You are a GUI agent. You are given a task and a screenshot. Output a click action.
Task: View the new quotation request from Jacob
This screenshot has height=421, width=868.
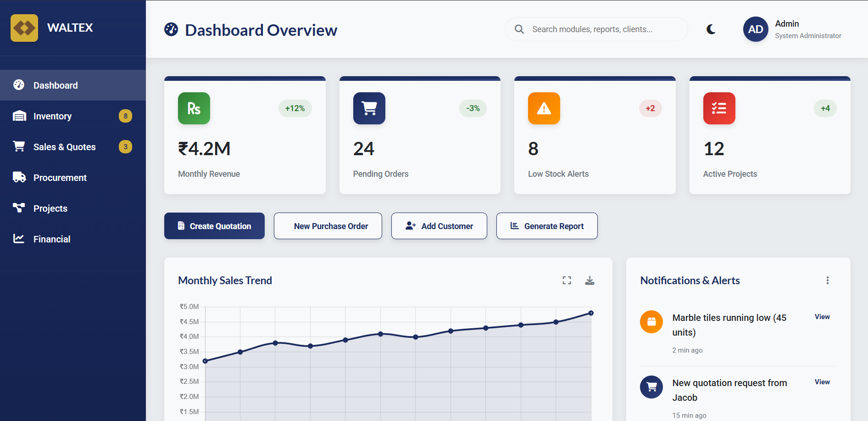pos(822,382)
